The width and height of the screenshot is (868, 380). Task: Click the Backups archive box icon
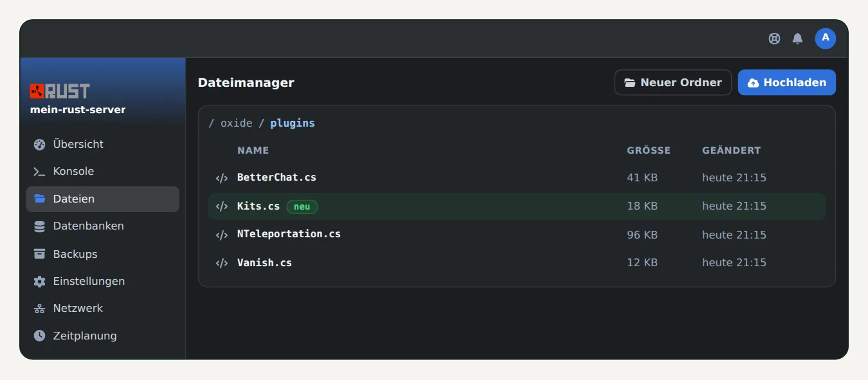point(40,254)
